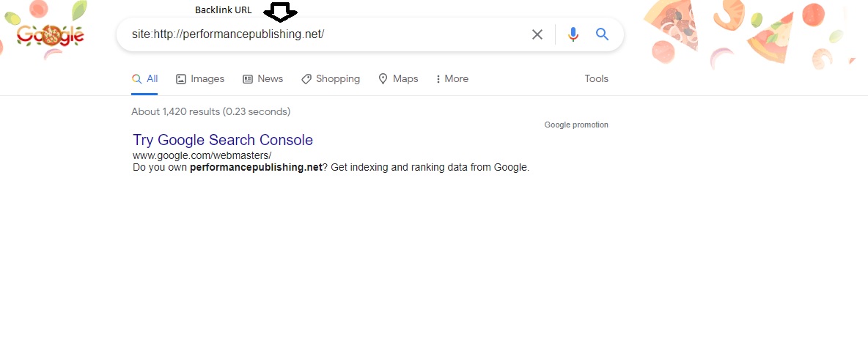Click the www.google.com/webmasters/ URL

[x=202, y=155]
